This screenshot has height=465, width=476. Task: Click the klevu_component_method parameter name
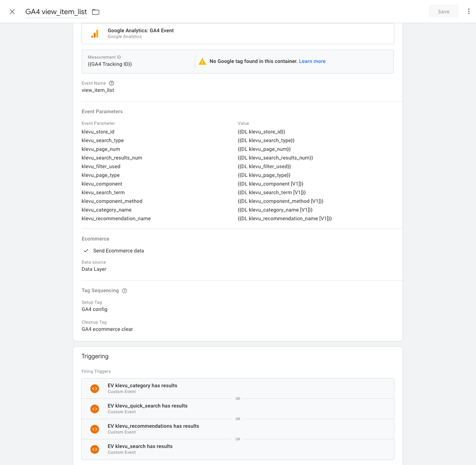112,201
